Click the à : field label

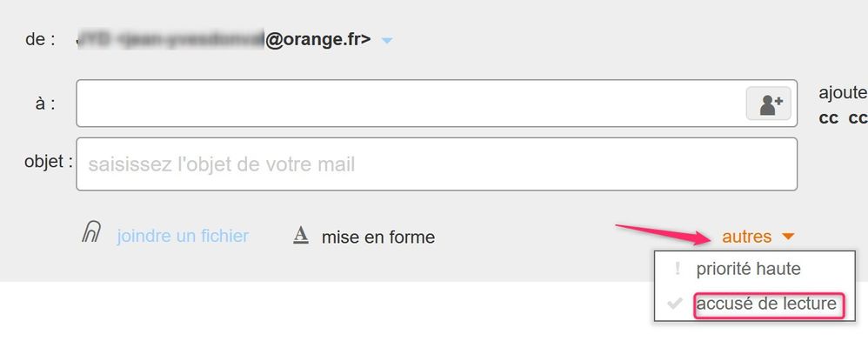coord(45,103)
